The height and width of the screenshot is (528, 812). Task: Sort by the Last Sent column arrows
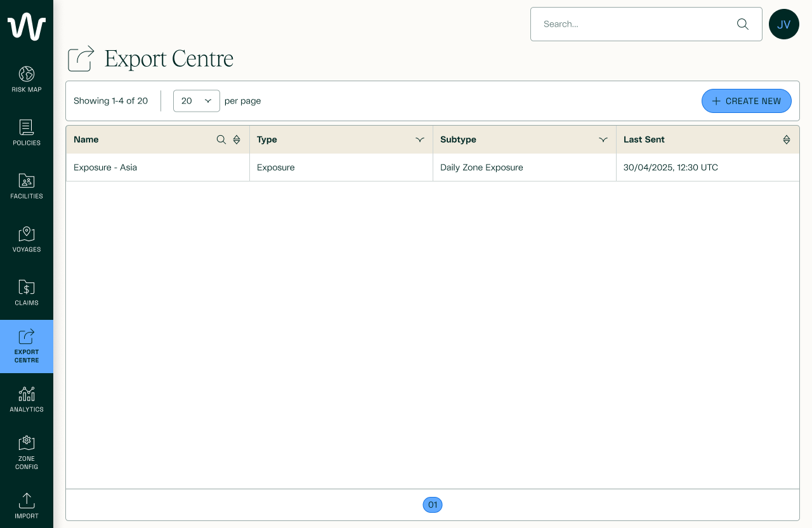pyautogui.click(x=787, y=140)
